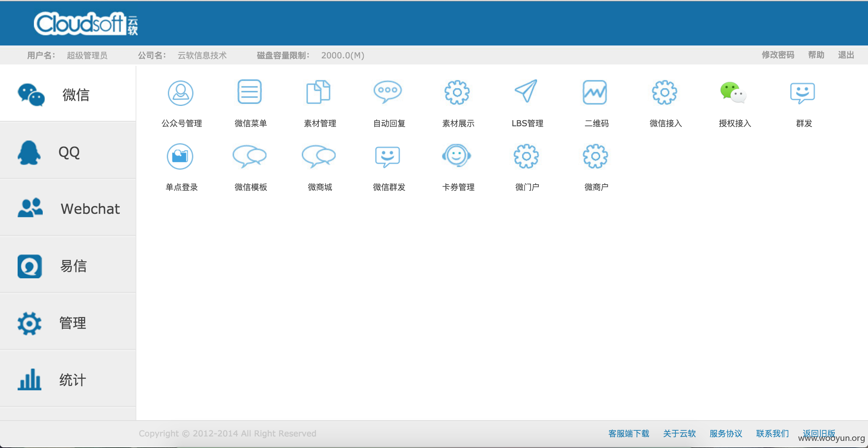Click the 退出 logout link

846,55
